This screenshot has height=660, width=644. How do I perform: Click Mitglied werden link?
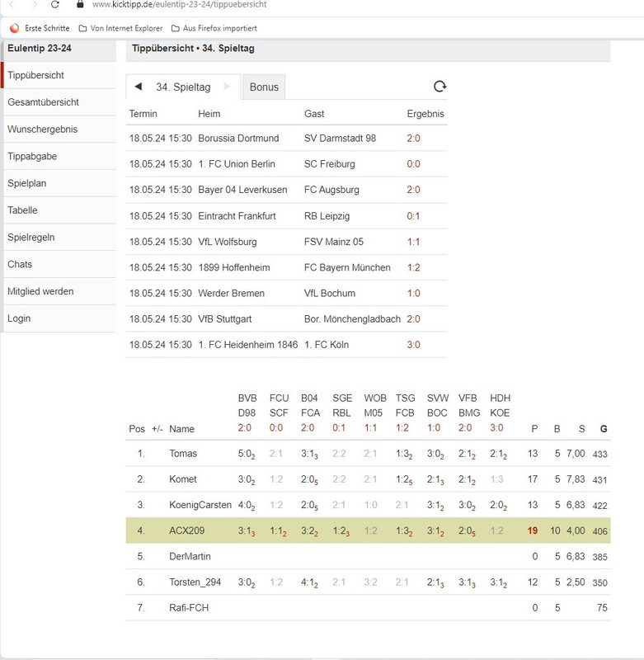click(59, 291)
